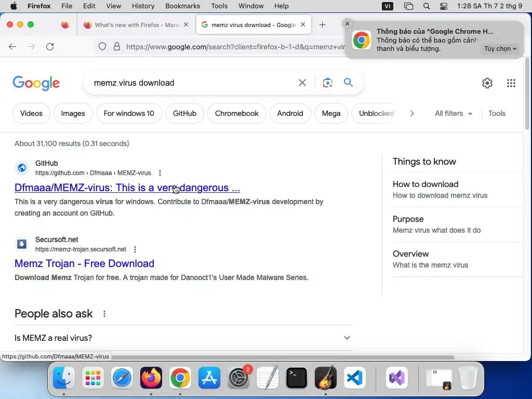Click the horizontal scrollbar at page bottom
Viewport: 532px width, 399px height.
click(x=282, y=357)
